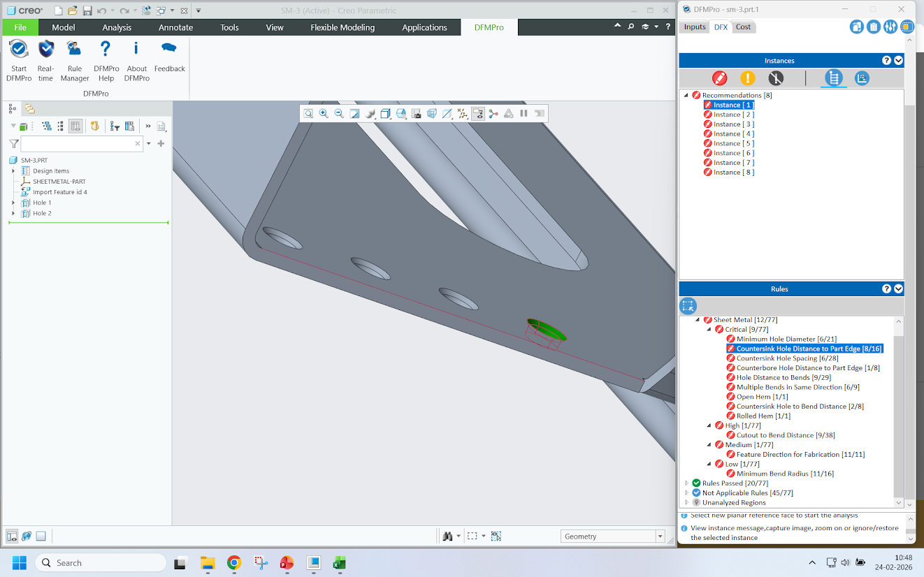The image size is (924, 577).
Task: Open Google Chrome from the taskbar
Action: point(234,563)
